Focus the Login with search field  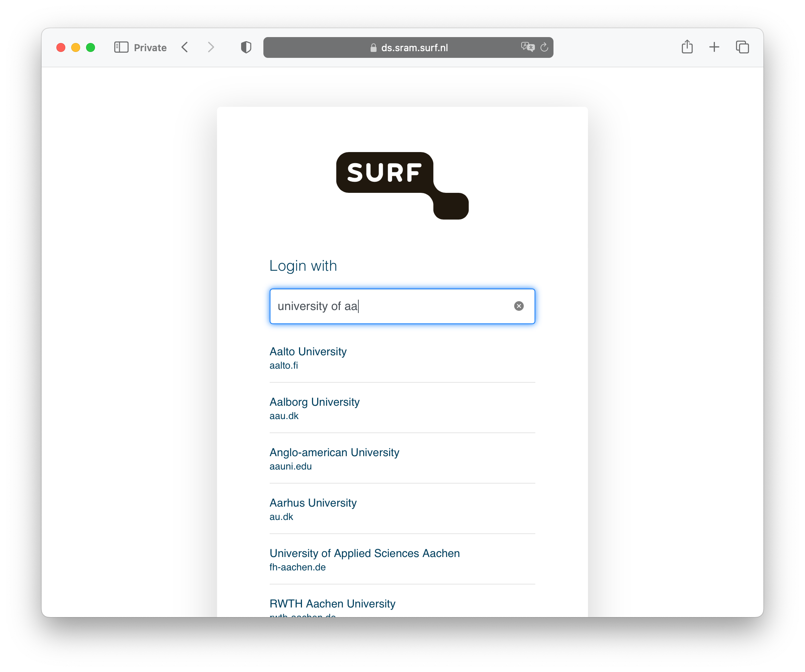(402, 306)
